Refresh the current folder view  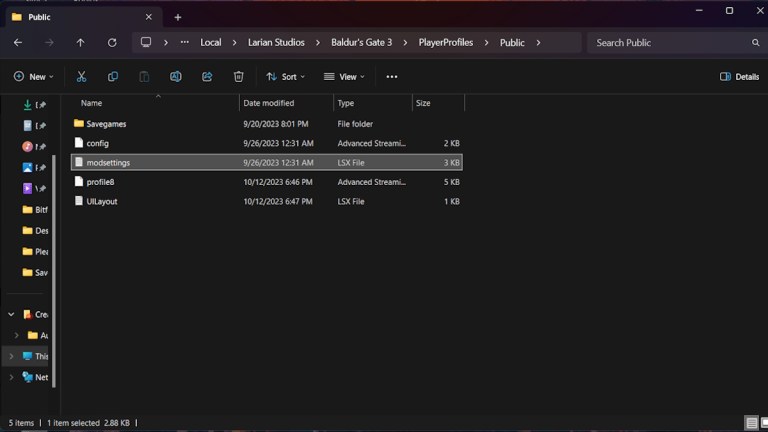(x=112, y=43)
